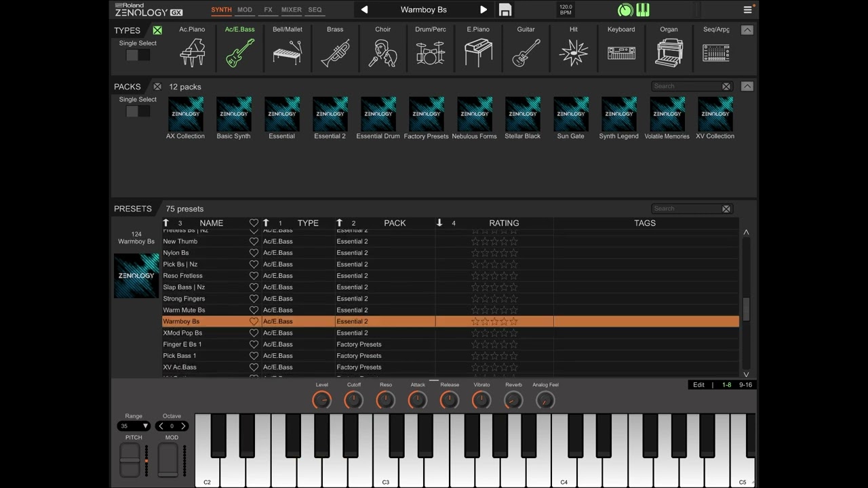Screen dimensions: 868x488
Task: Rate Warmboy Bs using the stars
Action: click(x=494, y=321)
